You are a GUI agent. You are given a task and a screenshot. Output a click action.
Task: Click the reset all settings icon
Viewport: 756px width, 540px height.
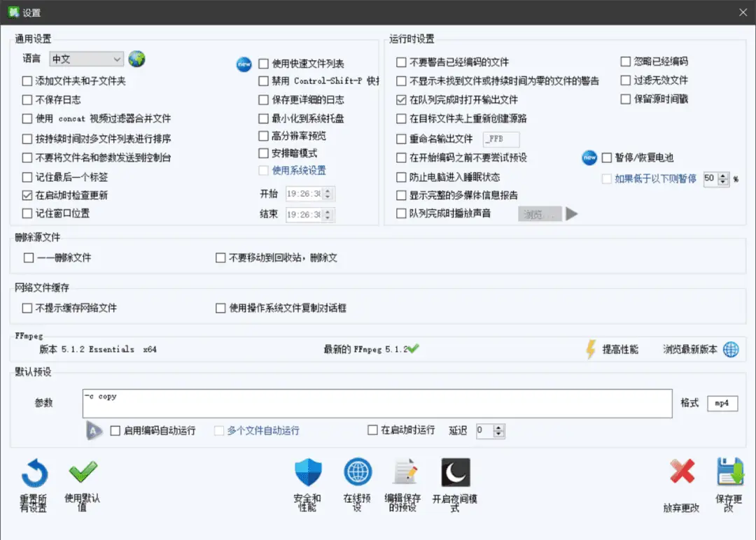pos(34,474)
